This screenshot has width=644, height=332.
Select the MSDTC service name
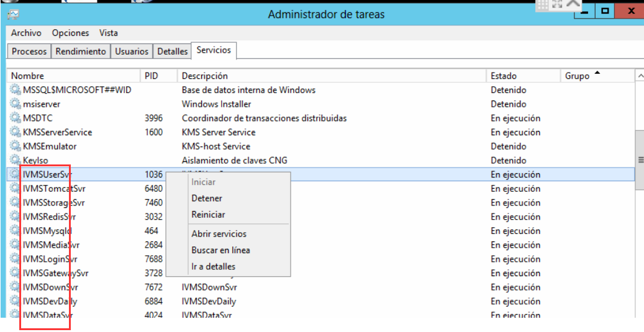[38, 118]
